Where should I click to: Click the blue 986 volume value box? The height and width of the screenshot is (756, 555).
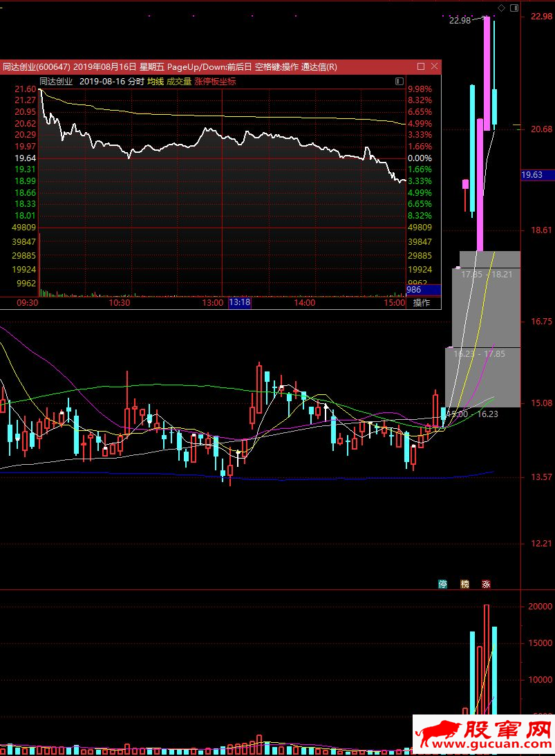coord(424,290)
